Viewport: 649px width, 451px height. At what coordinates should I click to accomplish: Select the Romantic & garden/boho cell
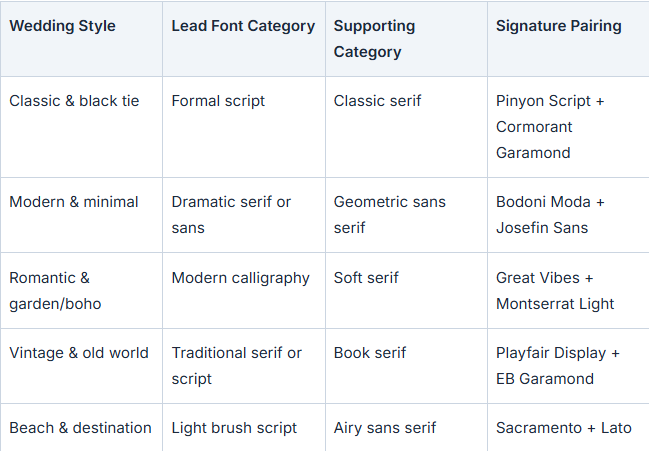coord(82,290)
